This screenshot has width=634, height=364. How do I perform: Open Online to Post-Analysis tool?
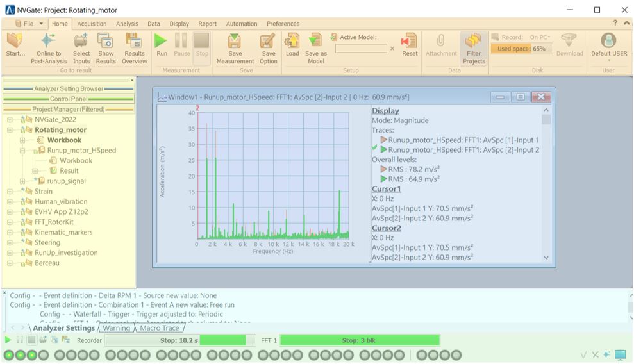point(49,49)
